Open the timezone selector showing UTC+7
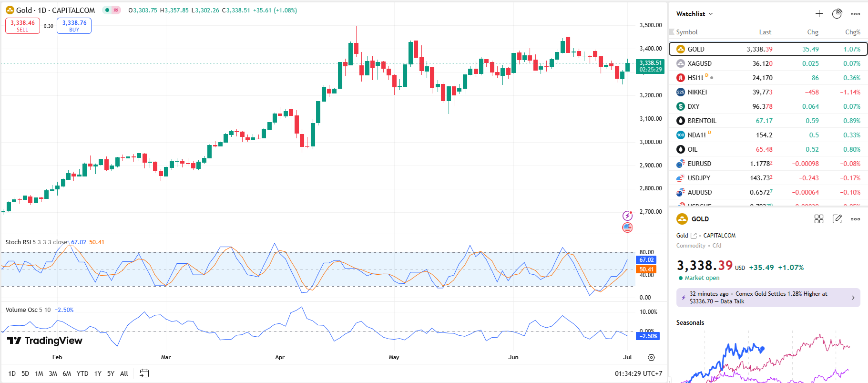Image resolution: width=868 pixels, height=383 pixels. click(638, 373)
